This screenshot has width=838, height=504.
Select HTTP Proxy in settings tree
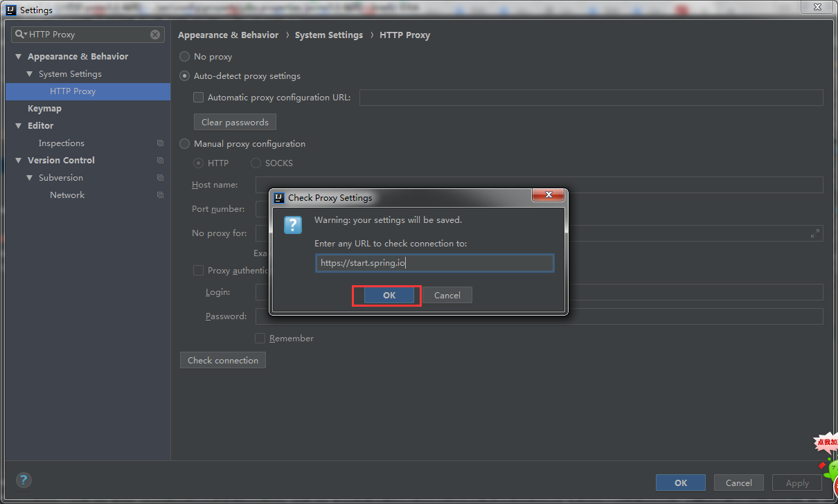88,91
